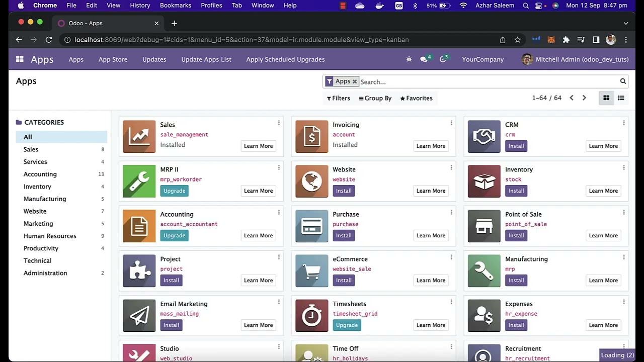644x362 pixels.
Task: Click the search input field
Action: [488, 81]
